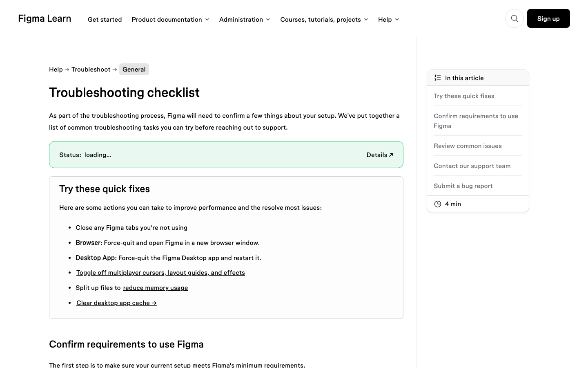Screen dimensions: 588x368
Task: Click the Troubleshooting checklist heading
Action: click(x=124, y=93)
